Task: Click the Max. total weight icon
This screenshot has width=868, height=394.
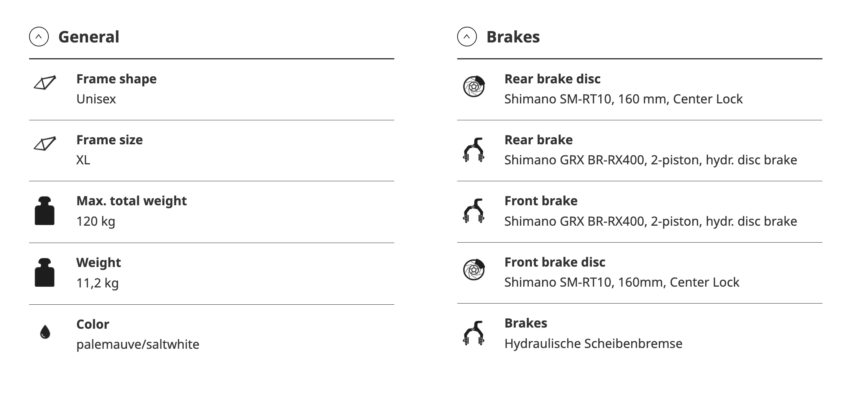Action: (44, 211)
